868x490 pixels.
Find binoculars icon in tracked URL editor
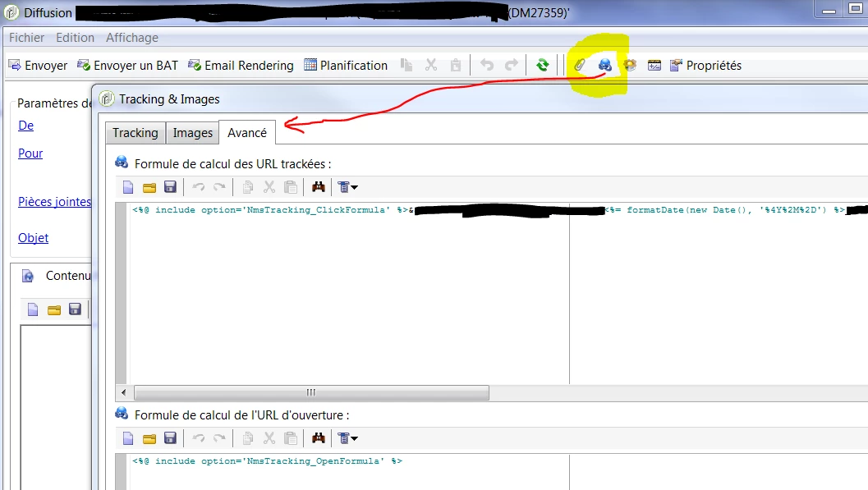[319, 187]
